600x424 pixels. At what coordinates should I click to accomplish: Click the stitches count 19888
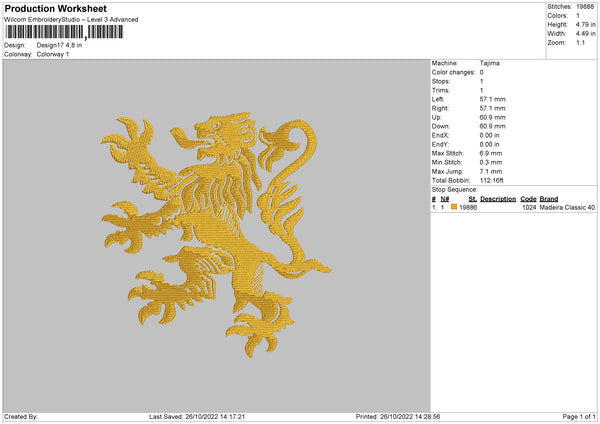point(585,7)
